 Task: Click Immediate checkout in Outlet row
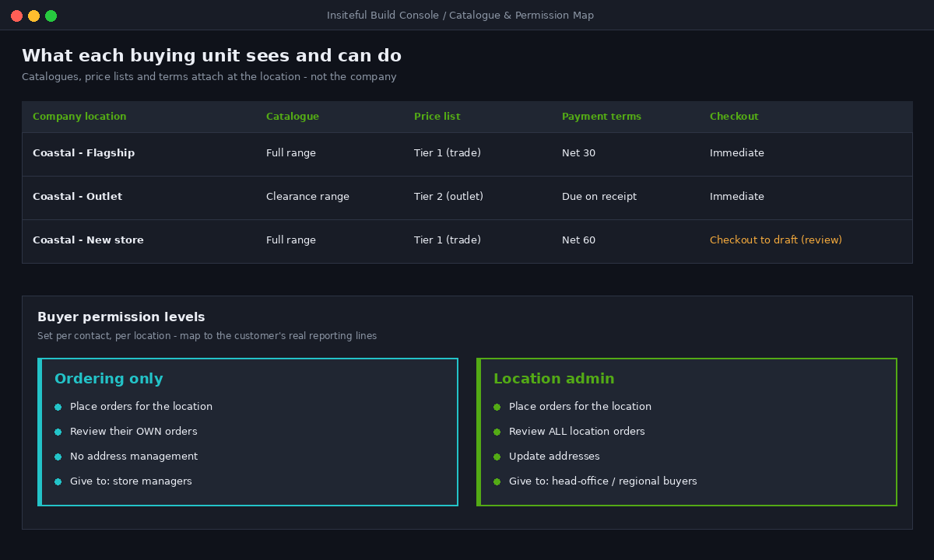click(737, 197)
